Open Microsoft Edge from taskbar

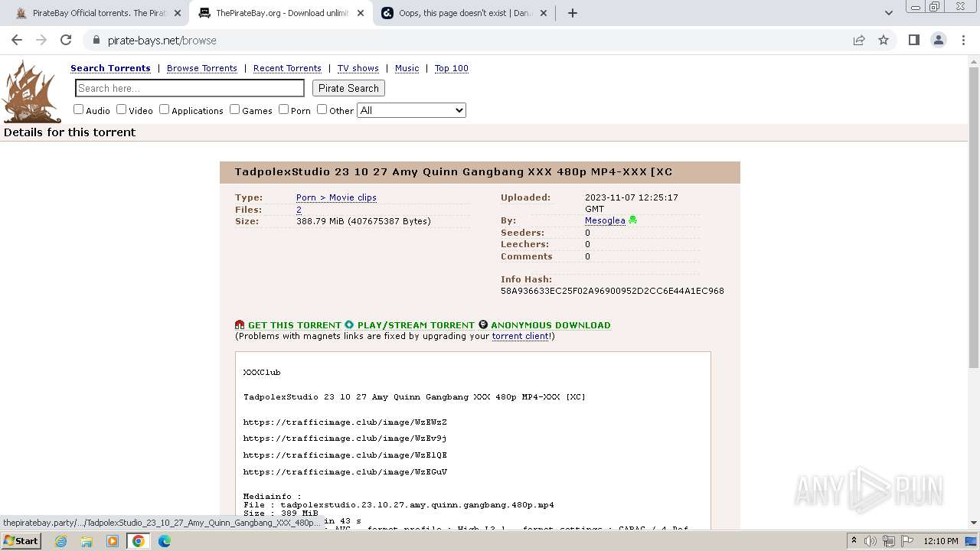165,541
